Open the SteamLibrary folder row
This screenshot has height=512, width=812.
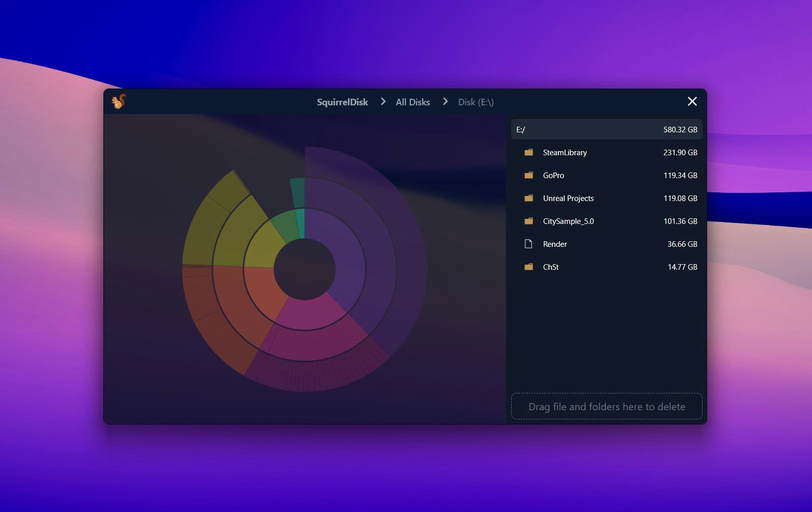click(606, 152)
